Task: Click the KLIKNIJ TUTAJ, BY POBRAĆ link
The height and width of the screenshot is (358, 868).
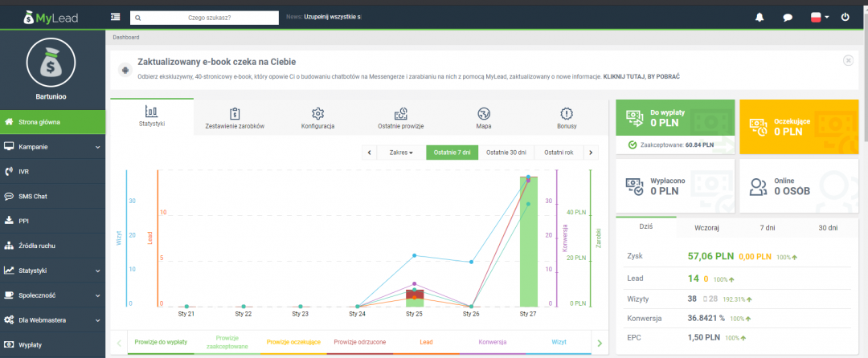Action: (x=641, y=76)
